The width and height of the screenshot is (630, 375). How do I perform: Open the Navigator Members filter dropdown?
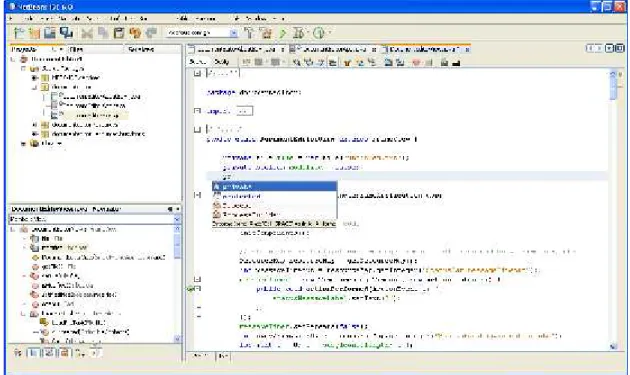[177, 219]
